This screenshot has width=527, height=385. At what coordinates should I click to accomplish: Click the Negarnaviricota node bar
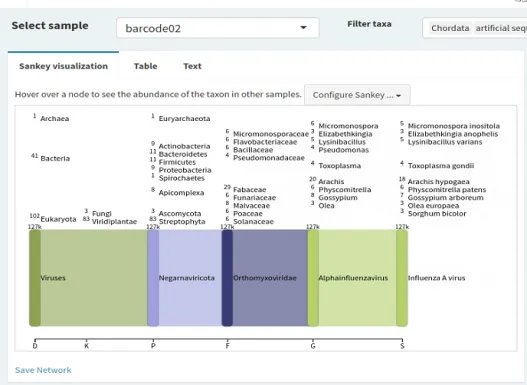[153, 278]
